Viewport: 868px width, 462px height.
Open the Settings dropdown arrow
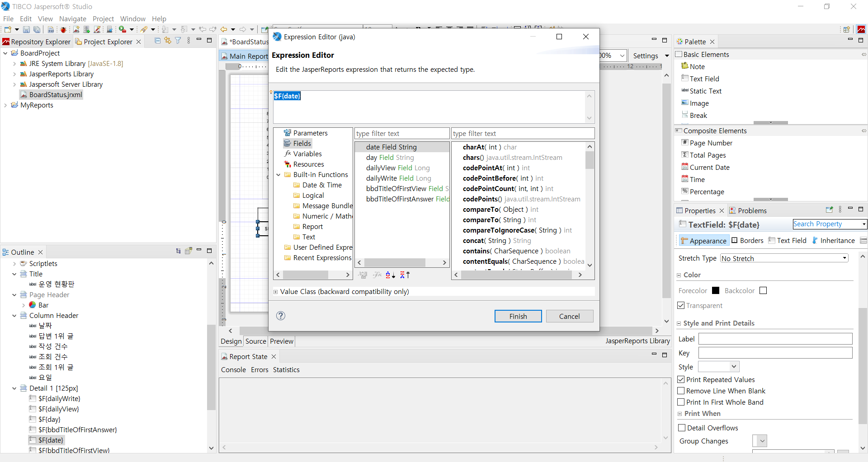(667, 56)
